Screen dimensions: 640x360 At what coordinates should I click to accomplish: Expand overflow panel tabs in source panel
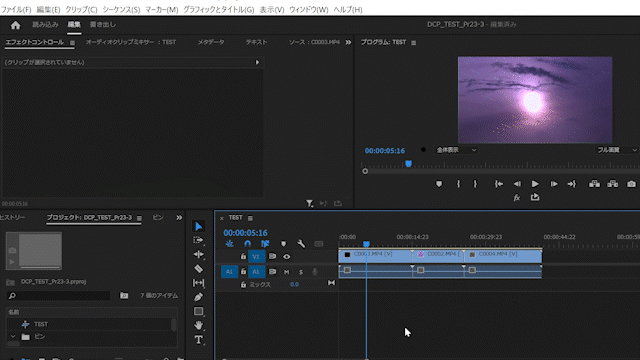348,42
